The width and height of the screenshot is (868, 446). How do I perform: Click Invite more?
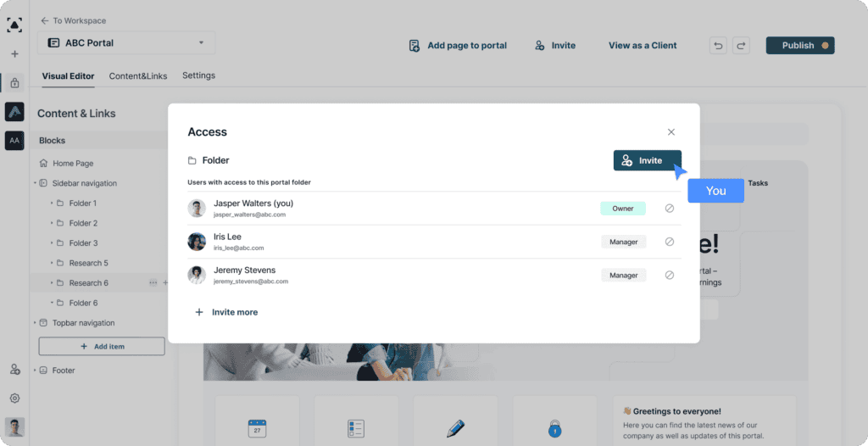pyautogui.click(x=226, y=312)
